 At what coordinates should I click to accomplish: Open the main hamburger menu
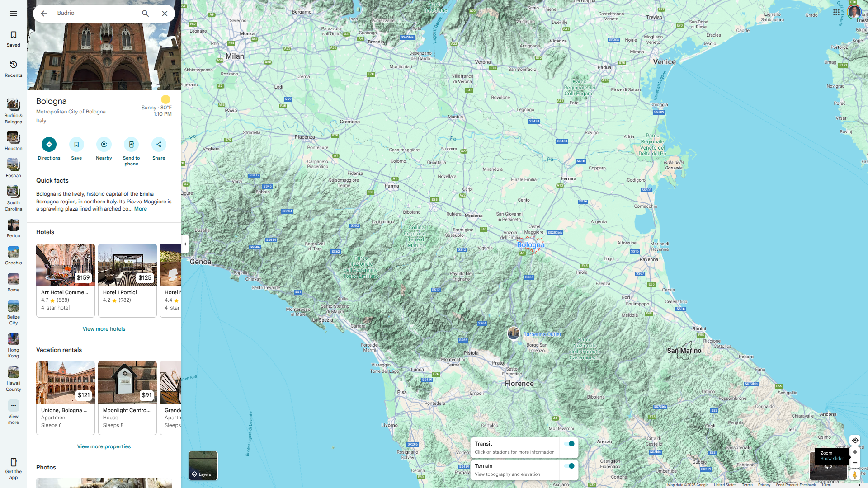(14, 14)
